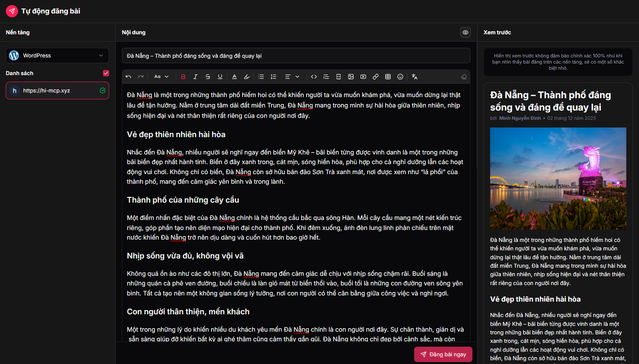This screenshot has width=639, height=364.
Task: Toggle the Danh sách select-all checkbox
Action: (x=106, y=73)
